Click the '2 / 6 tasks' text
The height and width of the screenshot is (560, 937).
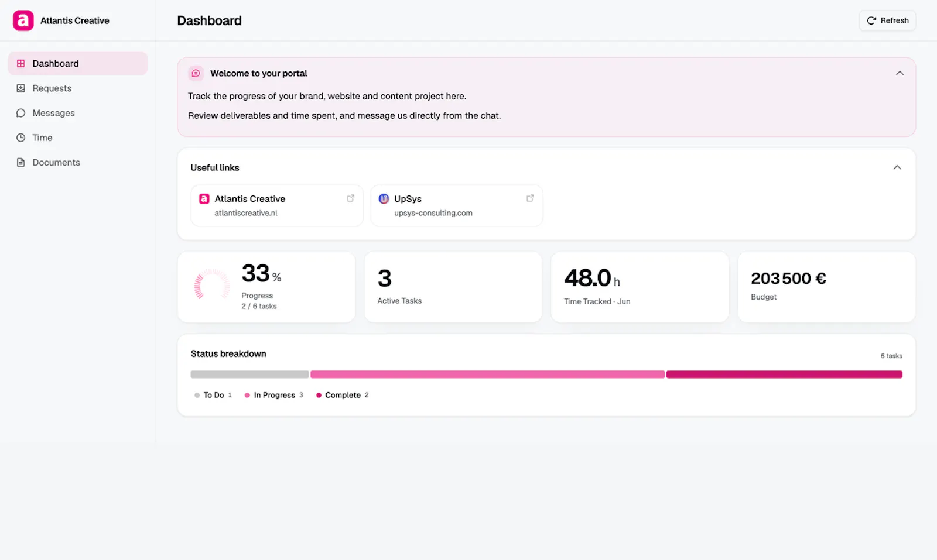click(259, 306)
